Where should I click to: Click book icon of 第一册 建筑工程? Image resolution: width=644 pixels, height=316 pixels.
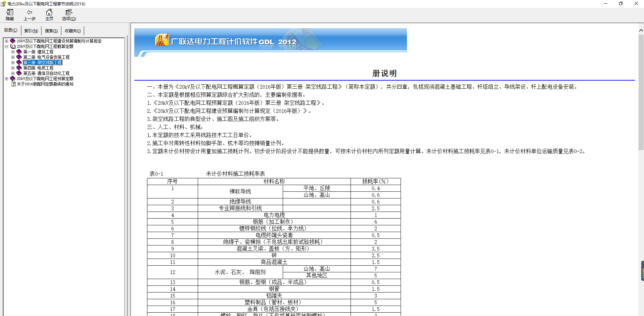(19, 52)
